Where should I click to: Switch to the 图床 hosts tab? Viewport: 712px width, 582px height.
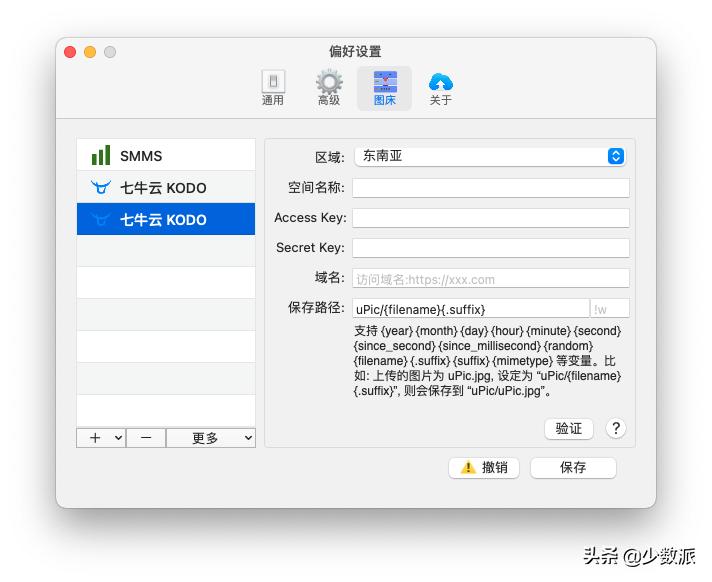[x=385, y=88]
